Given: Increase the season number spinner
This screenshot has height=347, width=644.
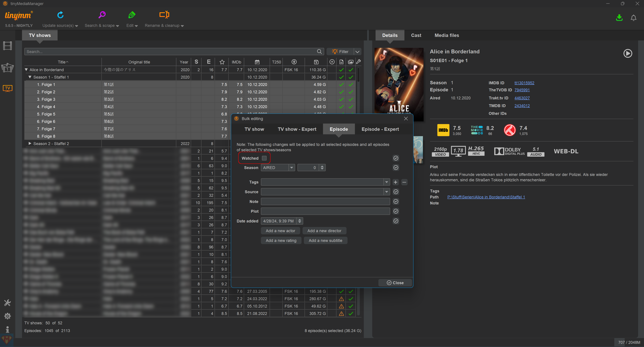Looking at the screenshot, I should [x=322, y=166].
